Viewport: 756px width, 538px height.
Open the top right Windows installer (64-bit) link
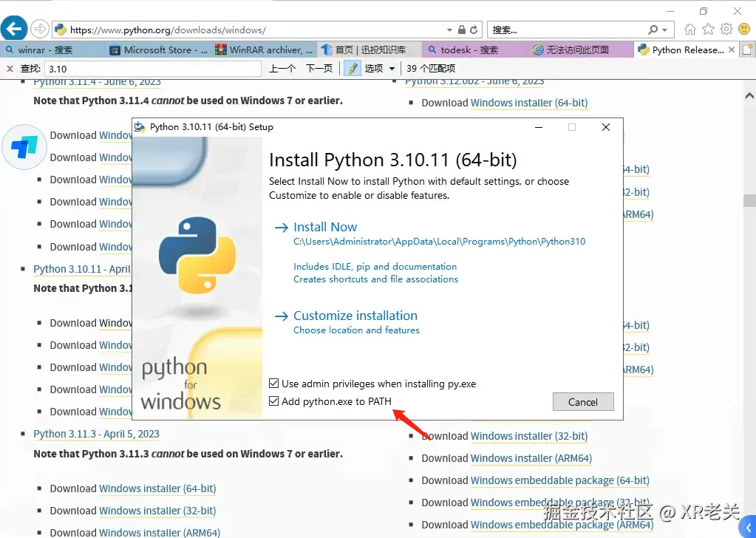pos(529,103)
